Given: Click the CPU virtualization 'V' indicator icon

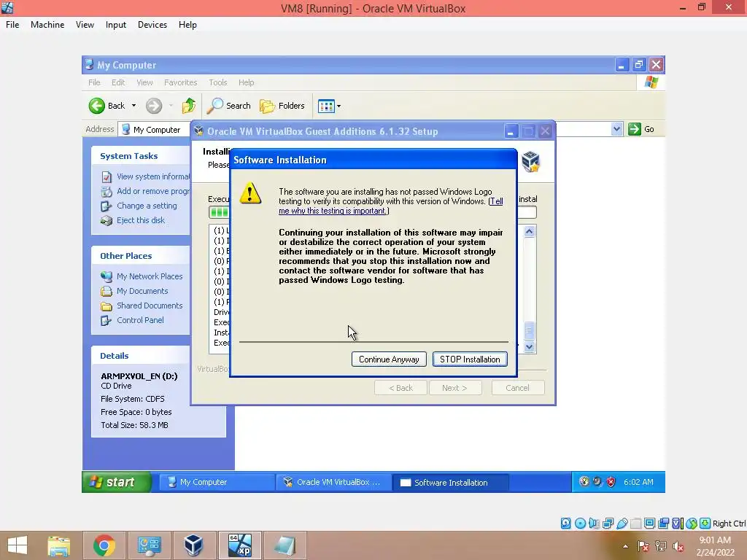Looking at the screenshot, I should pos(678,524).
